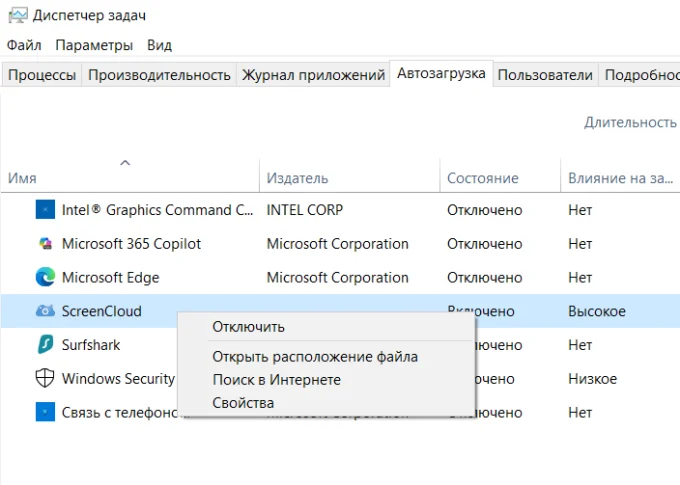Click the Surfshark app icon
Screen dimensions: 680x485
(45, 344)
